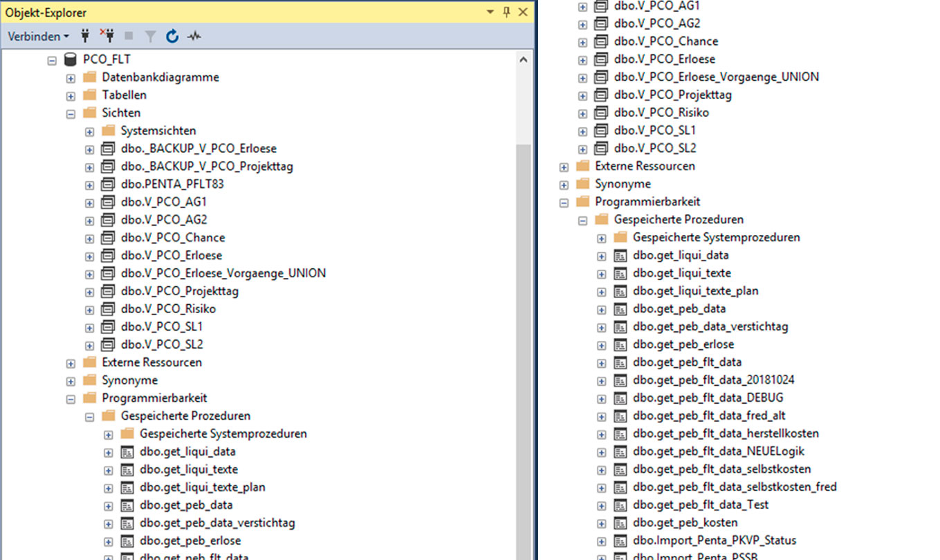The width and height of the screenshot is (940, 560).
Task: Click the view icon beside dbo.PENTA_PFLT83
Action: (x=108, y=185)
